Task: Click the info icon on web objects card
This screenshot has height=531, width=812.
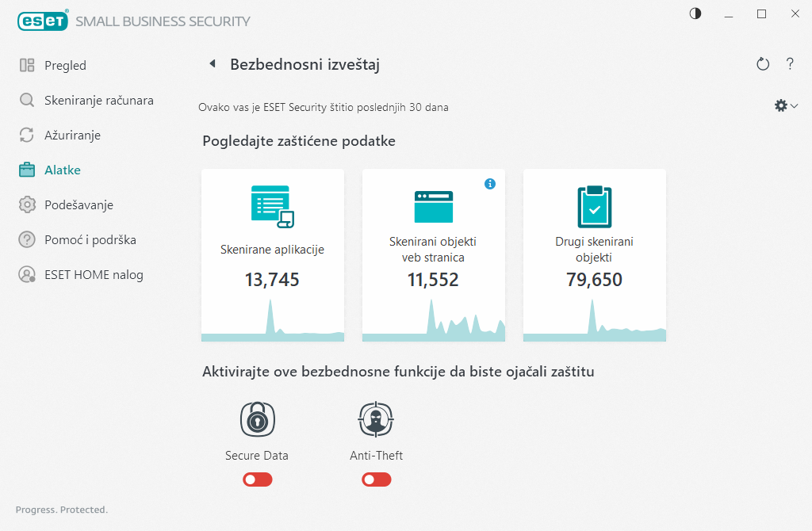Action: pyautogui.click(x=490, y=184)
